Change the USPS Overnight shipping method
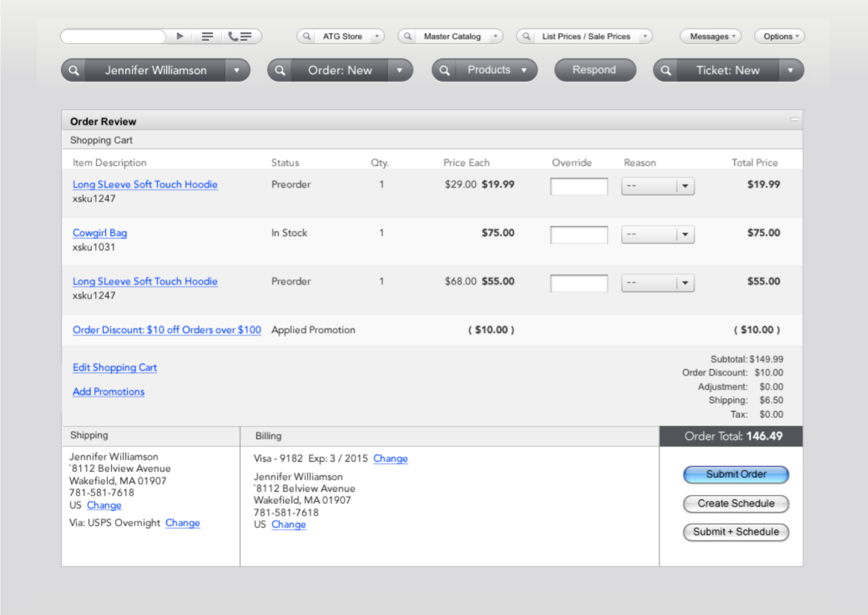This screenshot has height=615, width=868. 183,523
